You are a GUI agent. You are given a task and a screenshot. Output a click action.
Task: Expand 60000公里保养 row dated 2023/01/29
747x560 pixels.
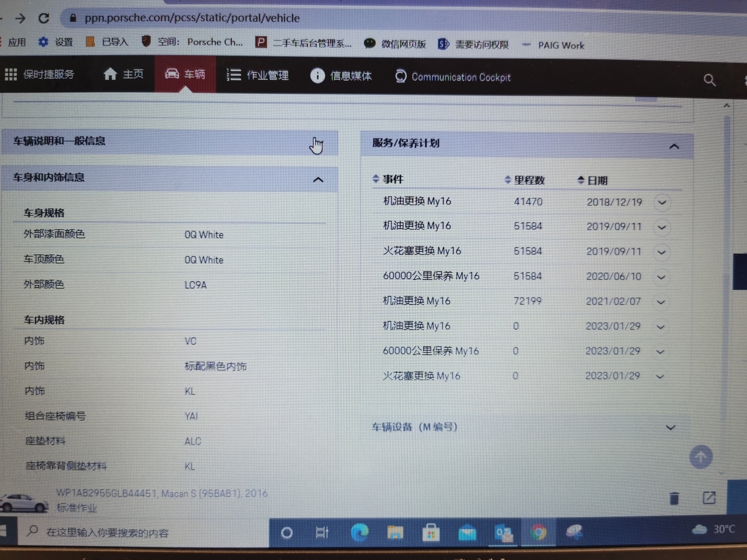click(x=661, y=352)
